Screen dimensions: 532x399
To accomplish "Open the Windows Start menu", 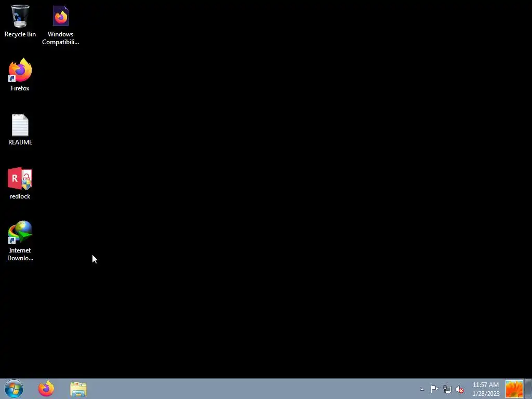I will click(14, 389).
